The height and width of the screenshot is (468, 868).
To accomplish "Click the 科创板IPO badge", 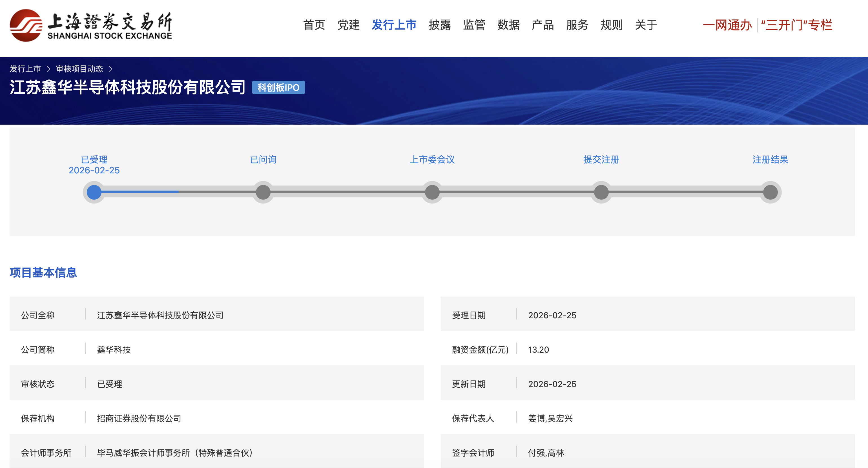I will (278, 88).
